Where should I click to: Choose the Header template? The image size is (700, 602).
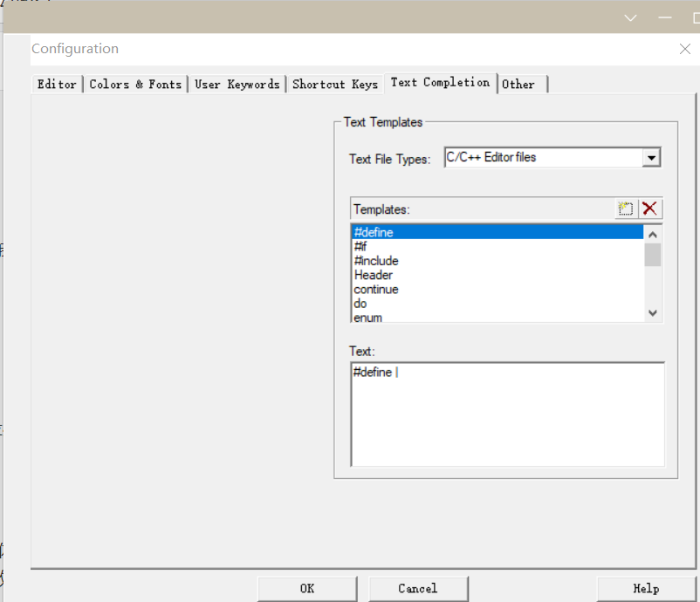click(x=498, y=275)
